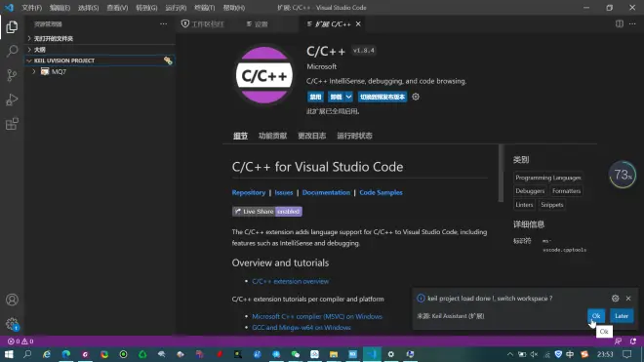Open the Accounts icon in activity bar

12,300
